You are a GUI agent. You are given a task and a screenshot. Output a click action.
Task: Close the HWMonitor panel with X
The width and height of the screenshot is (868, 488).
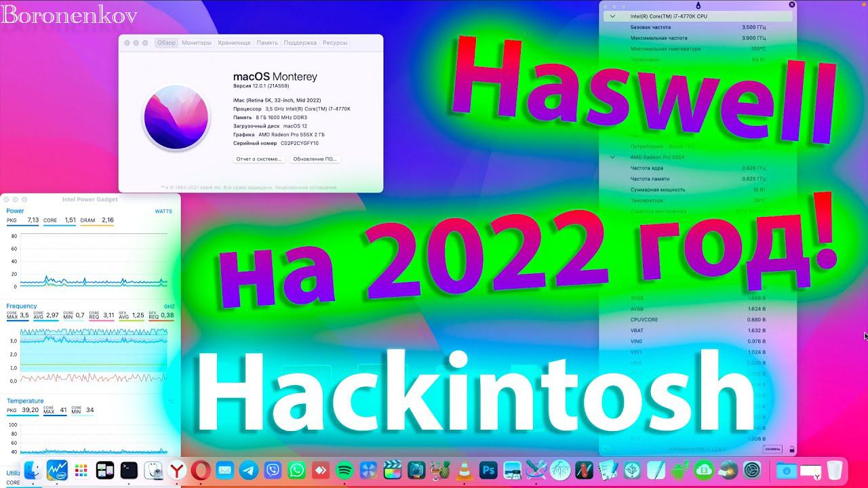point(791,5)
